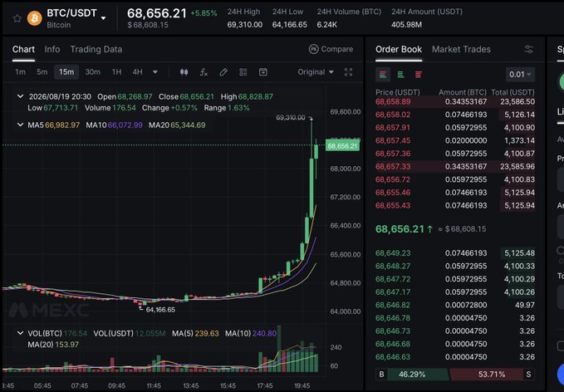Screen dimensions: 564x392
Task: Click ask price 68,657.45
Action: [x=393, y=140]
